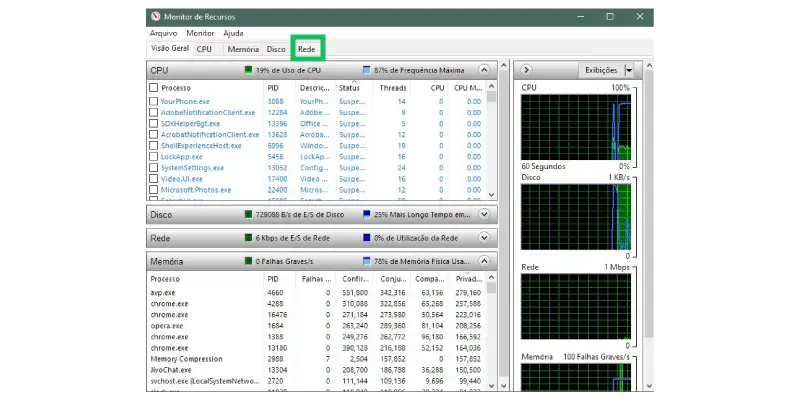
Task: Check the YourPhone.exe process checkbox
Action: point(153,101)
